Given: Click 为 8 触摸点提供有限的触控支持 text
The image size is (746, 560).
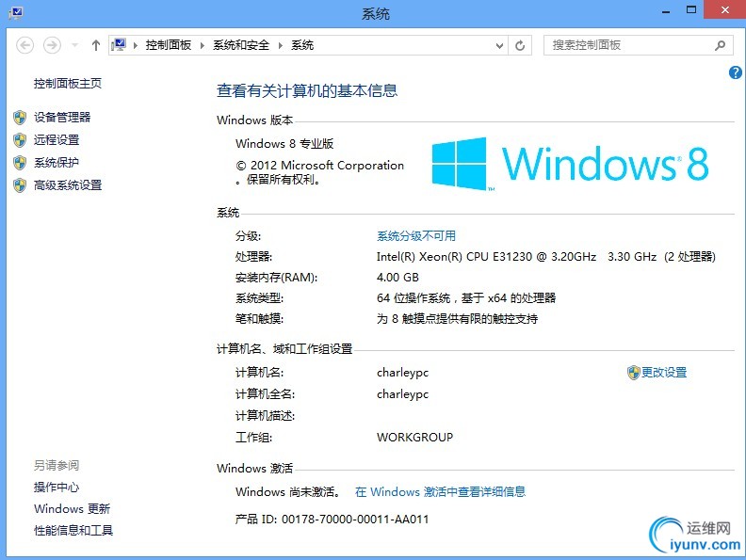Looking at the screenshot, I should coord(457,319).
